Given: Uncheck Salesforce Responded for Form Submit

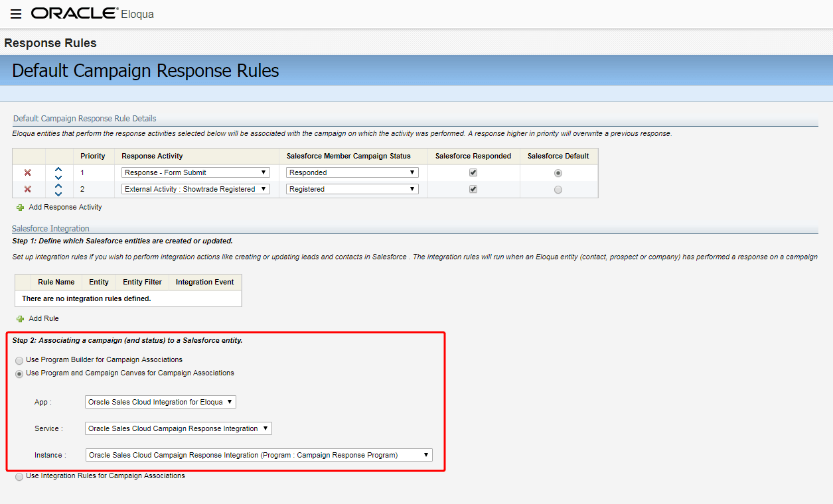Looking at the screenshot, I should pyautogui.click(x=473, y=172).
